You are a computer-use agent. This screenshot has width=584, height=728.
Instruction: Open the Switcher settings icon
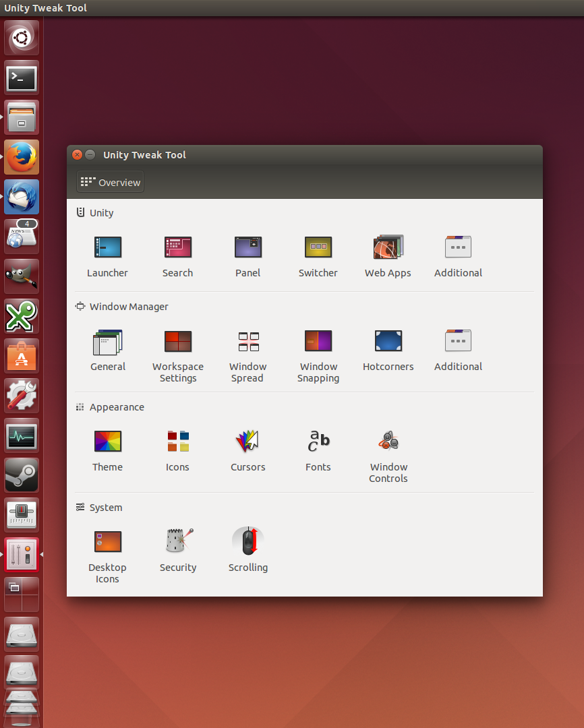pos(318,247)
